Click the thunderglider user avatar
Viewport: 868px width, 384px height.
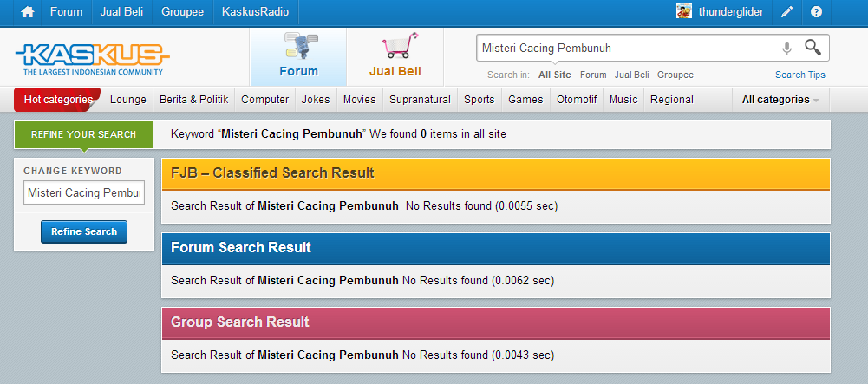point(683,11)
